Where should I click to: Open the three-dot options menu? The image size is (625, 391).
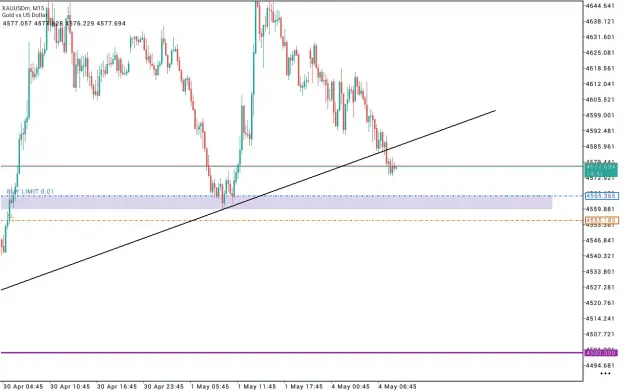(605, 373)
